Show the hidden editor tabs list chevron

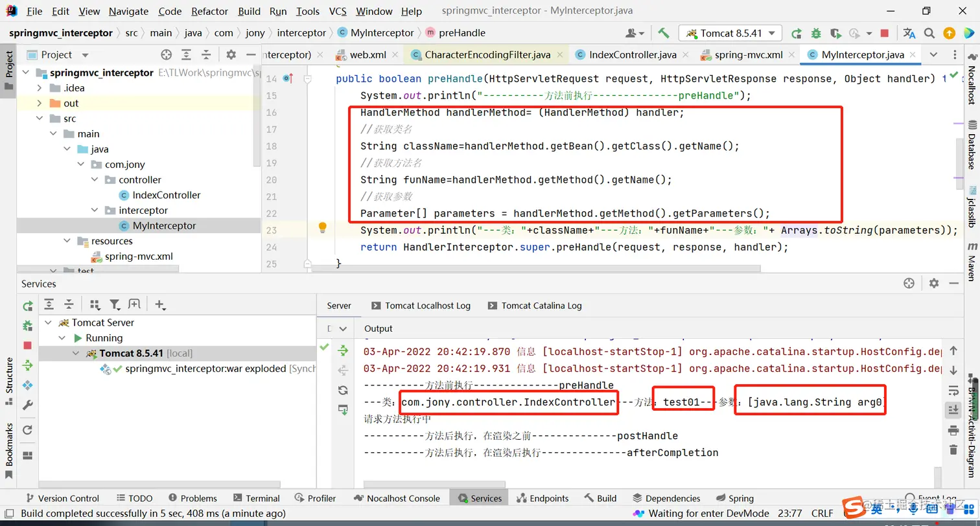933,55
